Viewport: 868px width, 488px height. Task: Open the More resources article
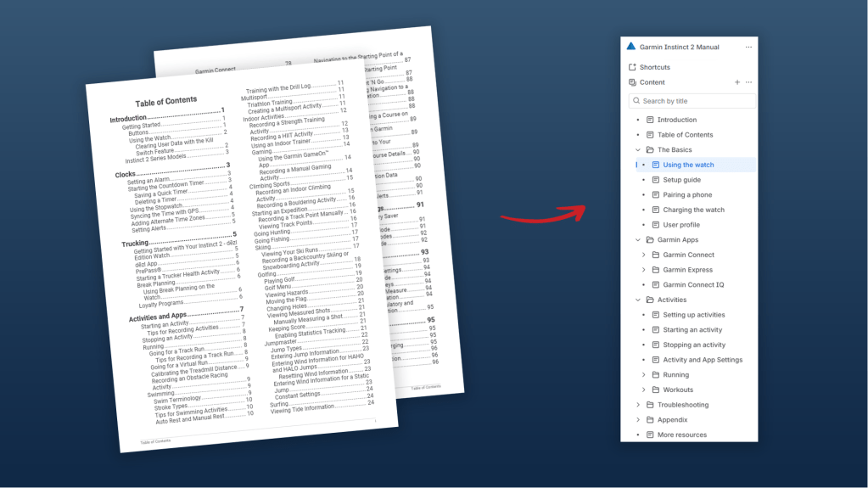pos(681,435)
